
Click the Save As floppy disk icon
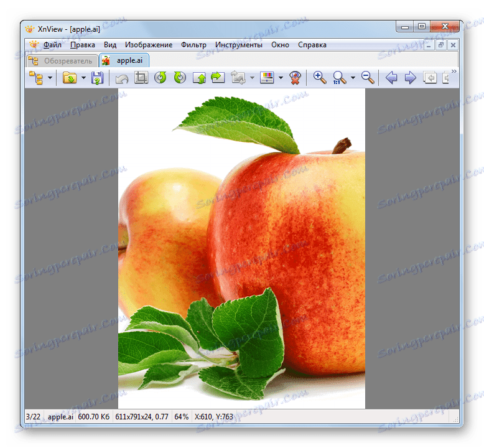(x=97, y=78)
